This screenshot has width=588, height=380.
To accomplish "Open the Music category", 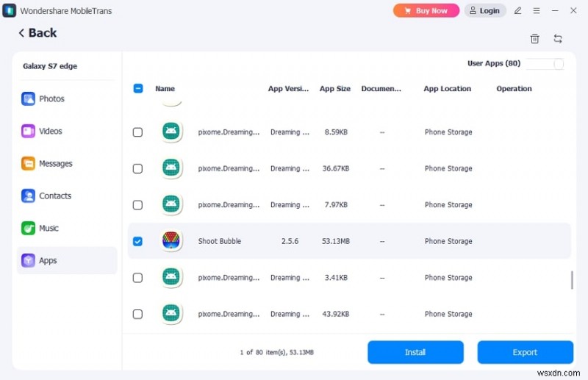I will click(x=67, y=228).
